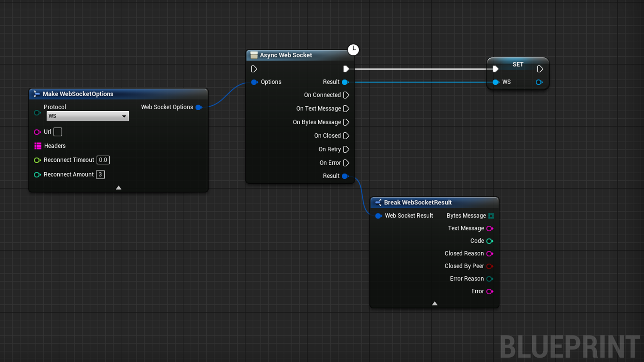
Task: Click the Text Message string output pin
Action: tap(489, 229)
